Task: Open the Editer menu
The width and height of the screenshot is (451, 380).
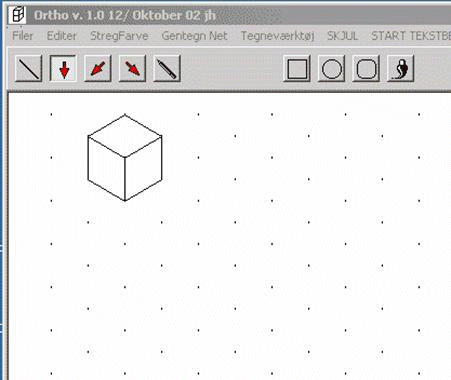Action: tap(62, 36)
